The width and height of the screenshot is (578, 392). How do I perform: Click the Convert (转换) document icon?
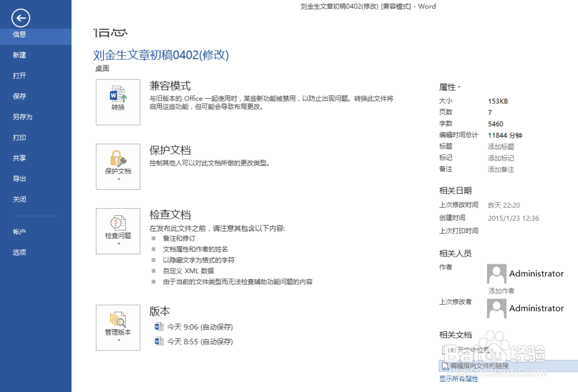[118, 102]
